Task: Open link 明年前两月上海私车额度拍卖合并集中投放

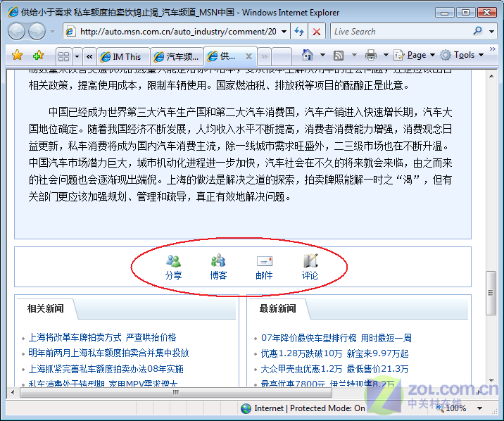Action: click(x=108, y=353)
